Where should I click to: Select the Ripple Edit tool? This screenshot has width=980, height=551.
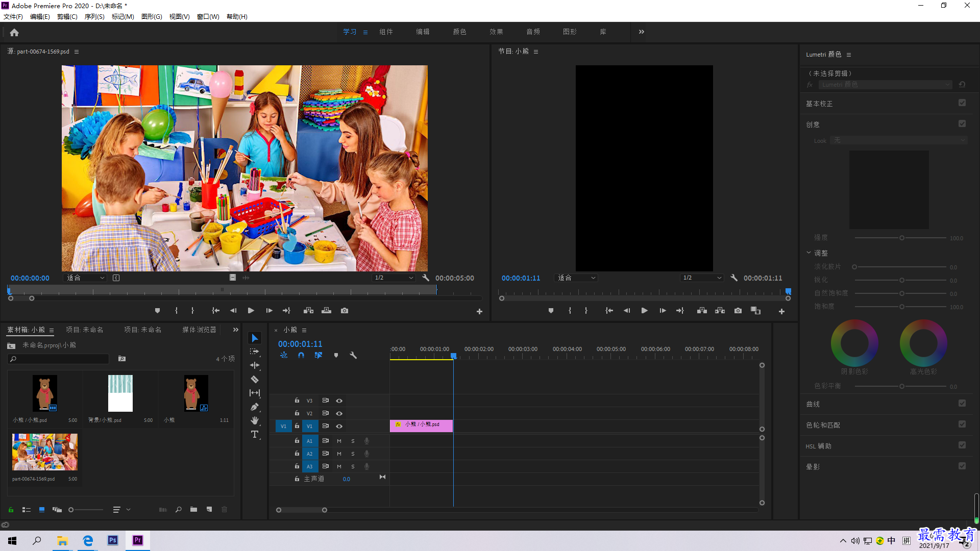coord(255,365)
